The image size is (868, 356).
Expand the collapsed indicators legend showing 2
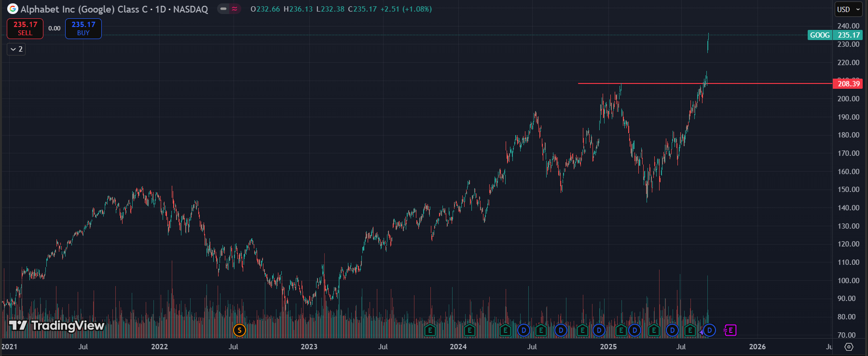16,49
